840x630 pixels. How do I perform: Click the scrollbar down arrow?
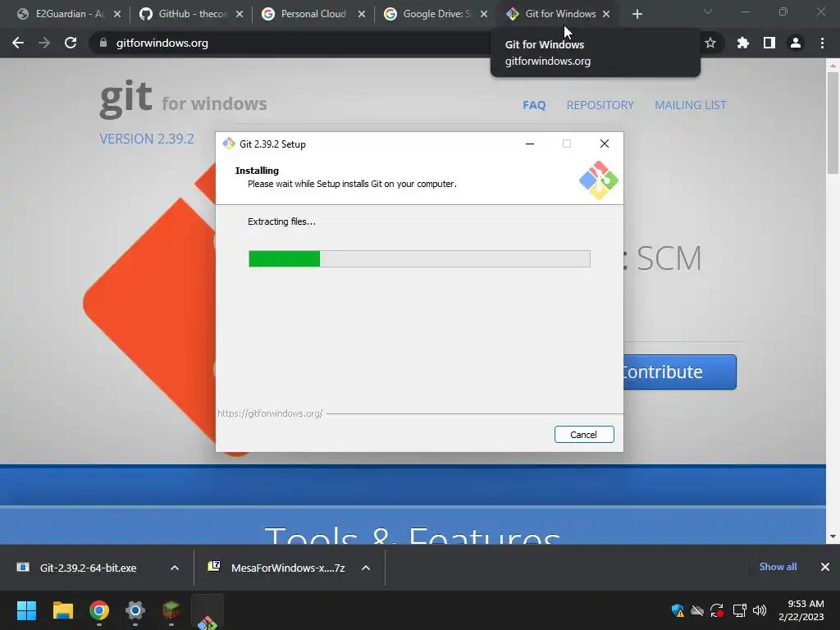[x=833, y=536]
